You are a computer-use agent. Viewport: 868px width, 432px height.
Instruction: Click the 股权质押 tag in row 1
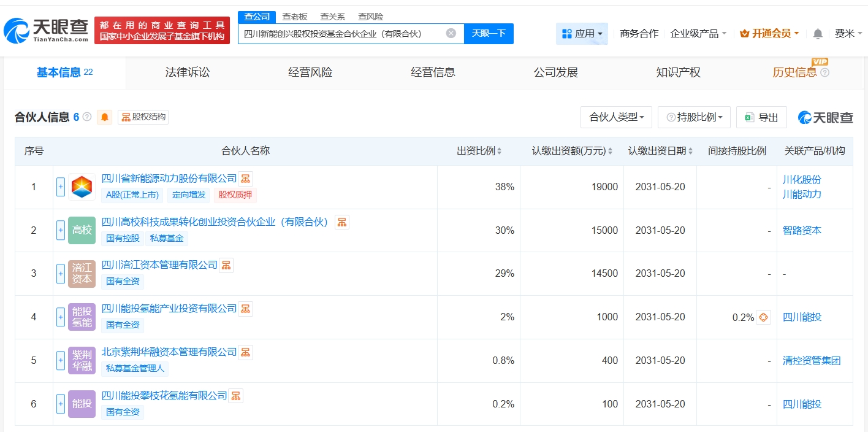tap(235, 195)
